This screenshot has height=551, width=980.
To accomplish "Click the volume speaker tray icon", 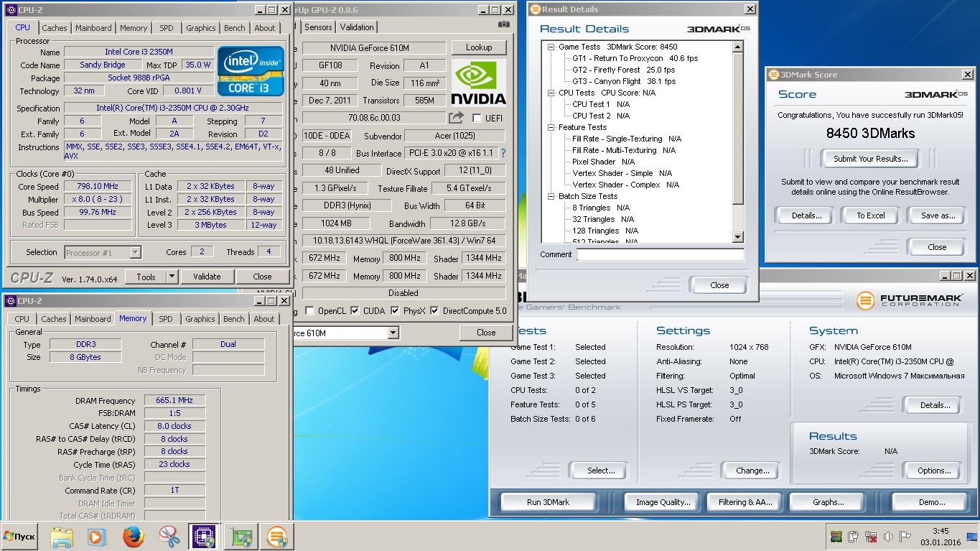I will click(x=889, y=536).
